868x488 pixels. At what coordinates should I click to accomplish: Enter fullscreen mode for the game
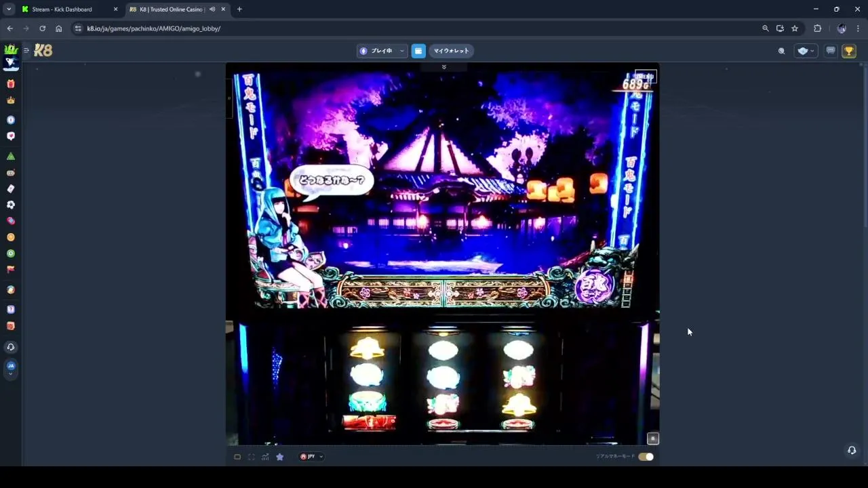coord(251,457)
